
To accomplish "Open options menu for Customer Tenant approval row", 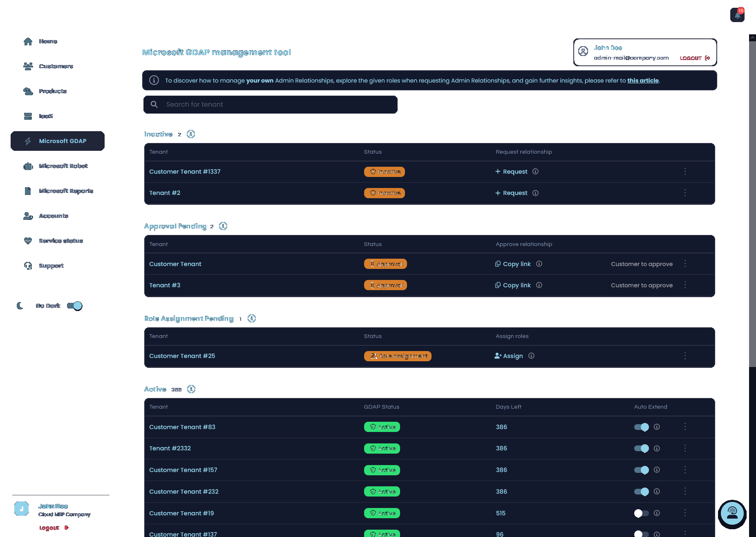I will point(685,264).
